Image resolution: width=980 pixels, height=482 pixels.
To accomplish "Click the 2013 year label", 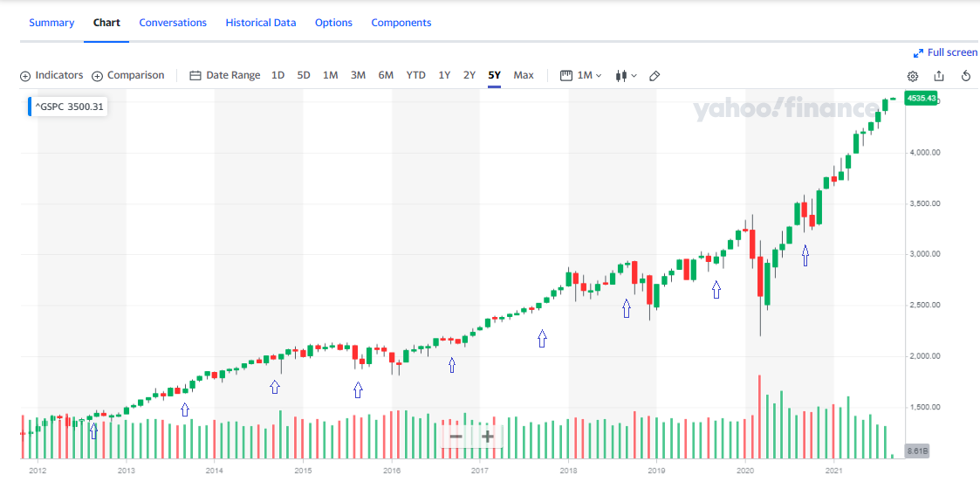I will (127, 469).
